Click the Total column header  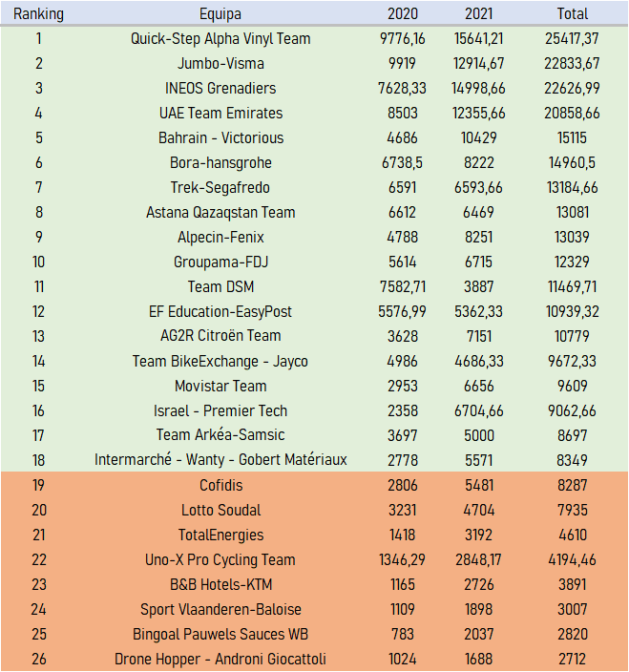pos(573,14)
